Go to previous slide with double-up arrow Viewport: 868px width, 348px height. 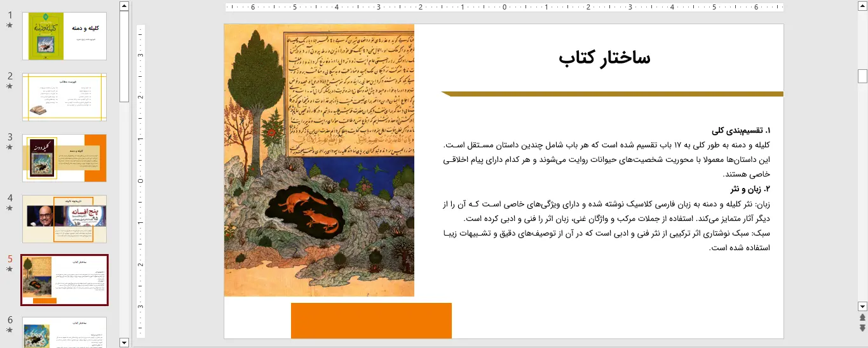pyautogui.click(x=862, y=317)
